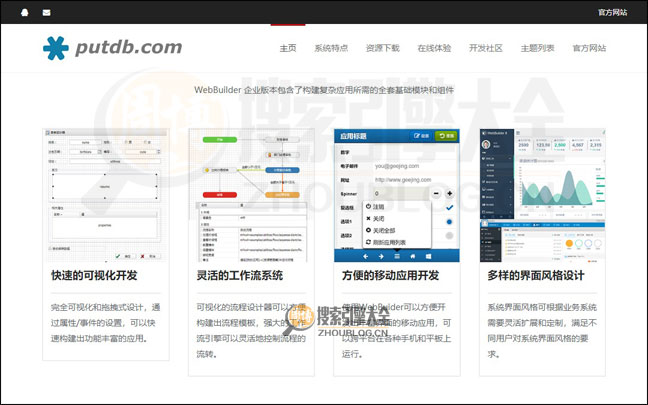Select 在线体验 from the navigation menu
Screen dimensions: 648x405
tap(434, 48)
